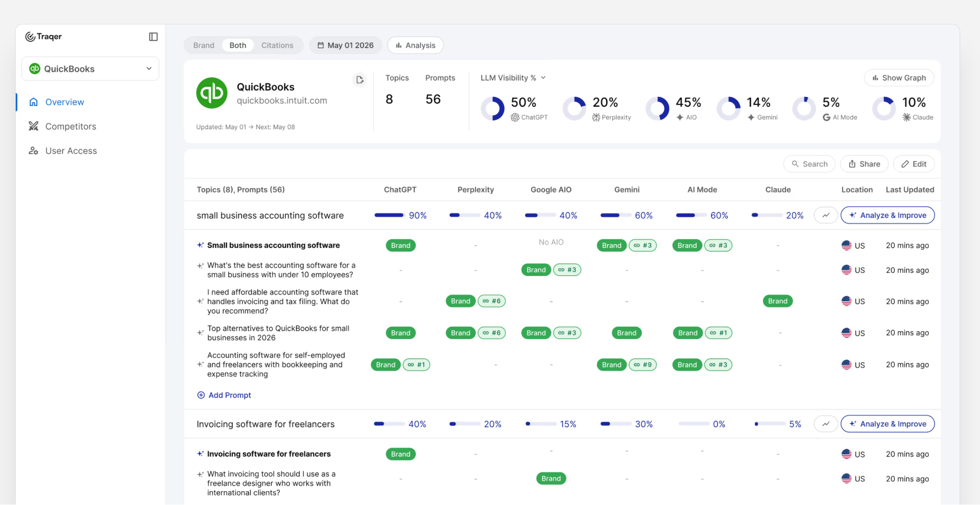Click the export icon beside QuickBooks name
This screenshot has width=980, height=505.
click(x=360, y=80)
